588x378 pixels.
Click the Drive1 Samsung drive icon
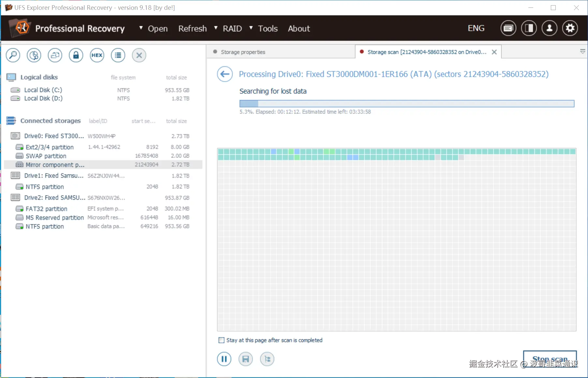15,175
